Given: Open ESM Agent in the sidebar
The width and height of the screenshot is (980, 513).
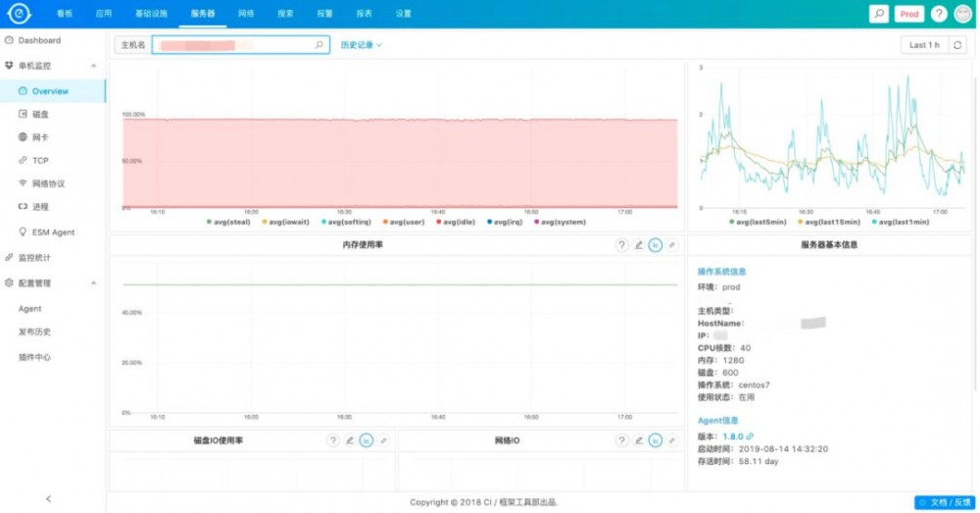Looking at the screenshot, I should click(x=53, y=232).
